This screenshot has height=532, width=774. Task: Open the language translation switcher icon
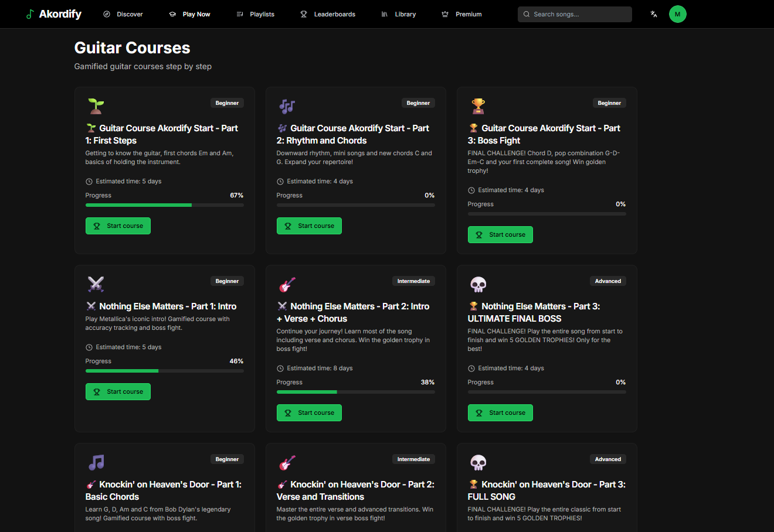click(654, 14)
